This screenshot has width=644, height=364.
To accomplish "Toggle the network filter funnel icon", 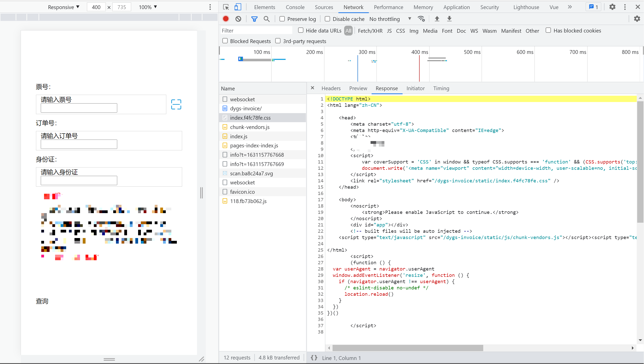I will (x=254, y=19).
